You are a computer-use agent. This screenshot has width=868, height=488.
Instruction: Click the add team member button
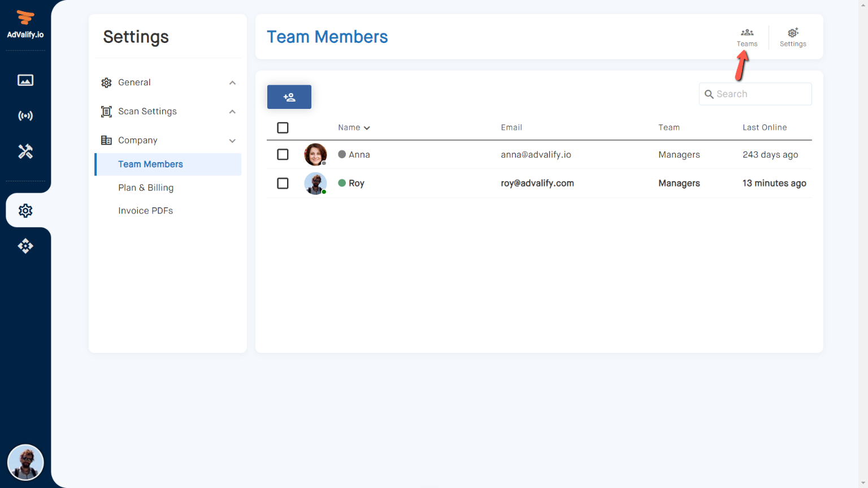pos(289,97)
